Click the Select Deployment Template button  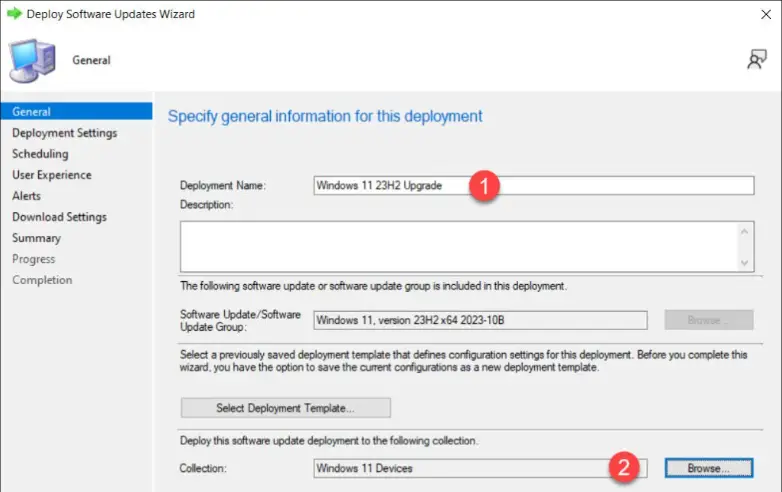[x=285, y=408]
